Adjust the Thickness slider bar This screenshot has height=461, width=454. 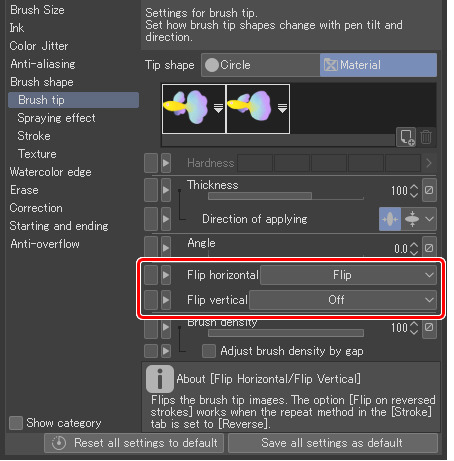coord(286,196)
